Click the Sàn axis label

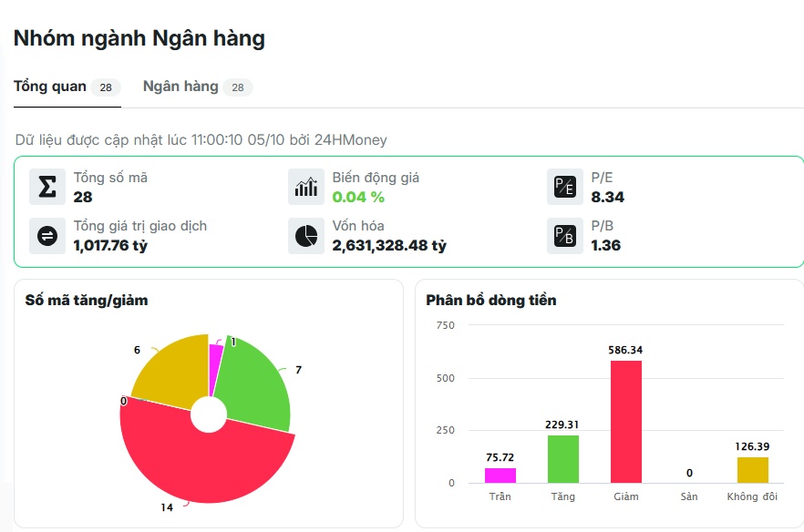(x=689, y=496)
